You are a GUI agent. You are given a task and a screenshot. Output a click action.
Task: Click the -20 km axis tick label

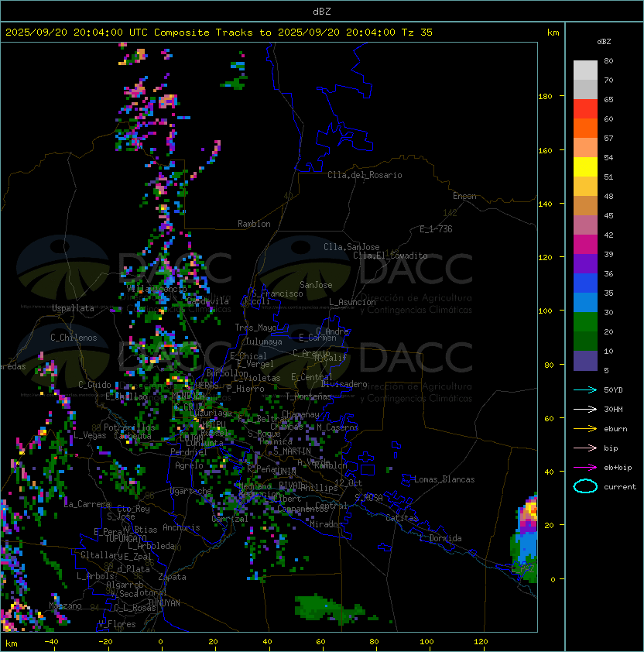point(105,642)
